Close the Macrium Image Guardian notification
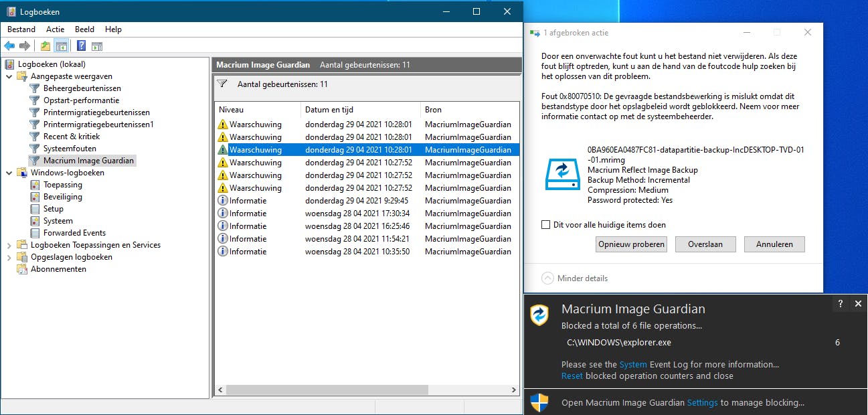Image resolution: width=868 pixels, height=415 pixels. (858, 303)
